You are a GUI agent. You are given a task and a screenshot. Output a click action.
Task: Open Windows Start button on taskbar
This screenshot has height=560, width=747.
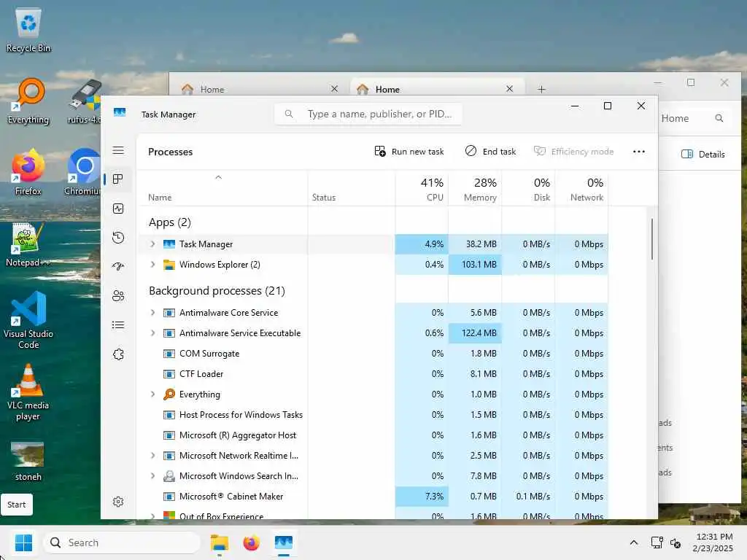pyautogui.click(x=23, y=542)
